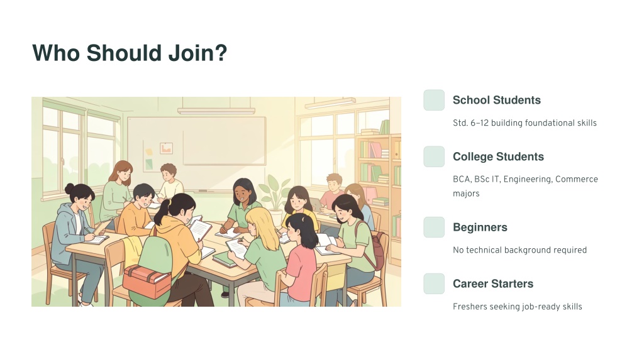The image size is (644, 362).
Task: Click the icon box beside Beginners
Action: 434,227
